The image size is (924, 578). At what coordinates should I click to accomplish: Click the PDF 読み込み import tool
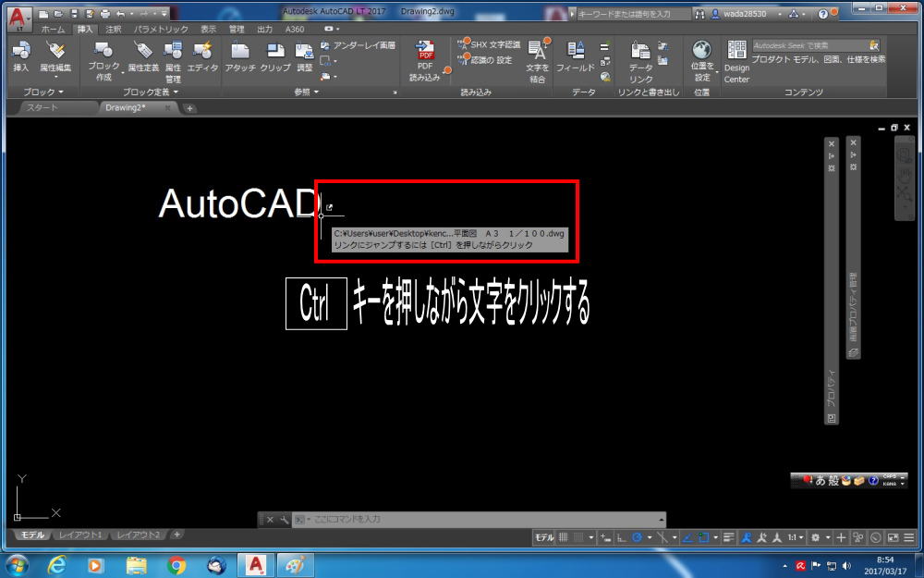(425, 61)
